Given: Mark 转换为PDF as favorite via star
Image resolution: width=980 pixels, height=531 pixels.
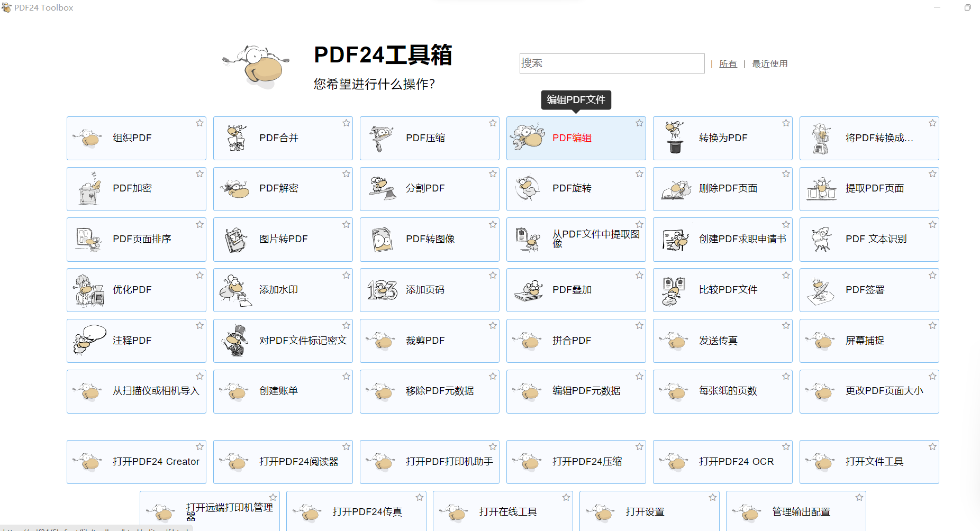Looking at the screenshot, I should 786,123.
